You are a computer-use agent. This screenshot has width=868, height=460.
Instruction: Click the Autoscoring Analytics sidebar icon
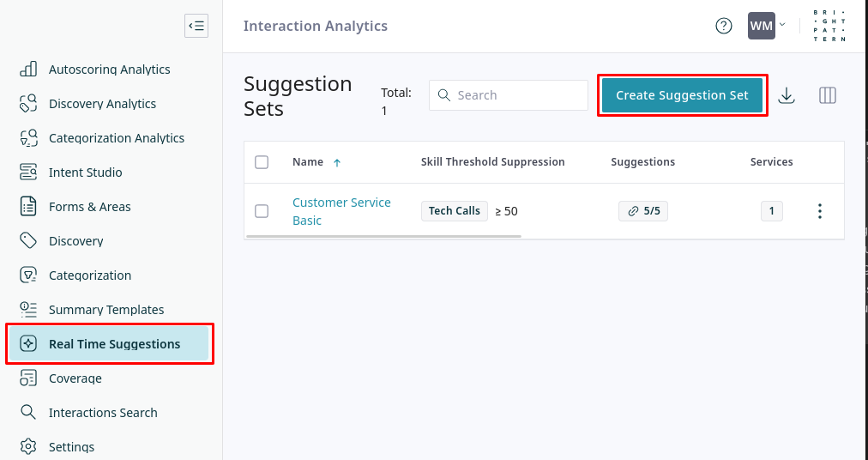pyautogui.click(x=28, y=70)
